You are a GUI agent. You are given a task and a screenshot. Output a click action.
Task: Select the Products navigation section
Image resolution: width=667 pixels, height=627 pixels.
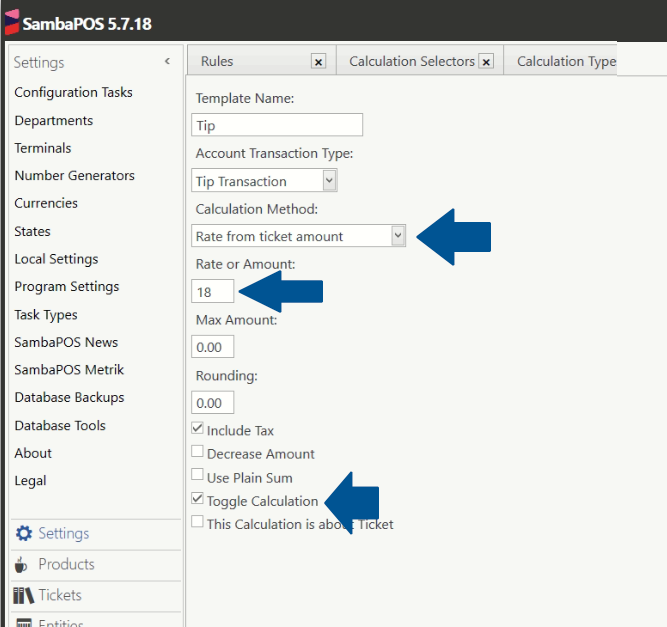click(x=96, y=564)
